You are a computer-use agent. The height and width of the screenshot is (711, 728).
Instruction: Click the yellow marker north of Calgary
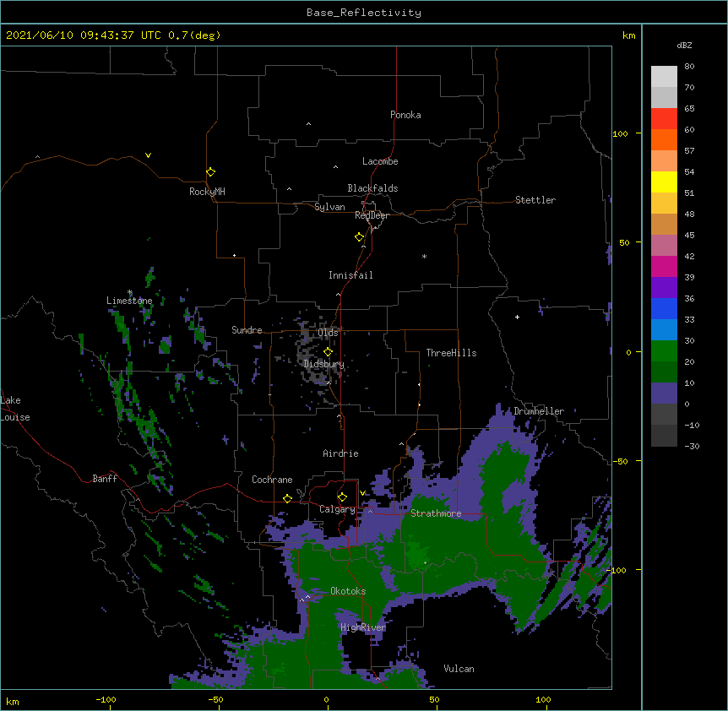[342, 497]
